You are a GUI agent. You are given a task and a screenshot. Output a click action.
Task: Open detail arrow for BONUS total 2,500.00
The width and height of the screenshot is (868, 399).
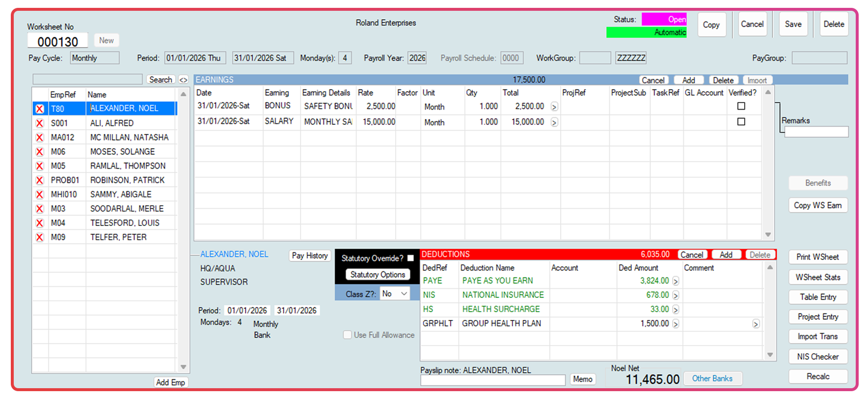click(554, 106)
